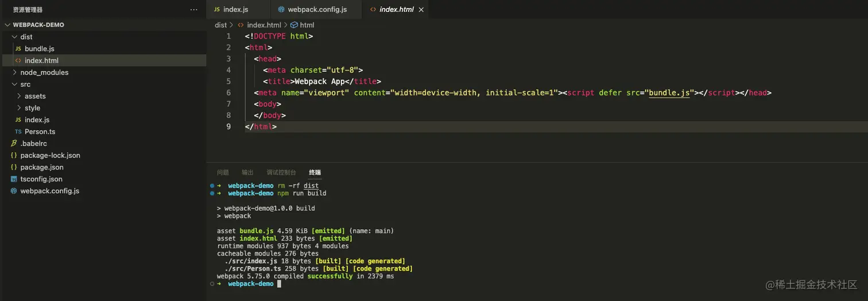
Task: Open bundle.js in the explorer
Action: pyautogui.click(x=40, y=49)
